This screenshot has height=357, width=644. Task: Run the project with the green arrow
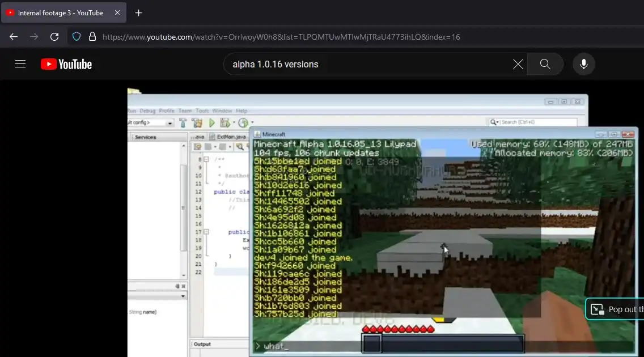tap(212, 122)
